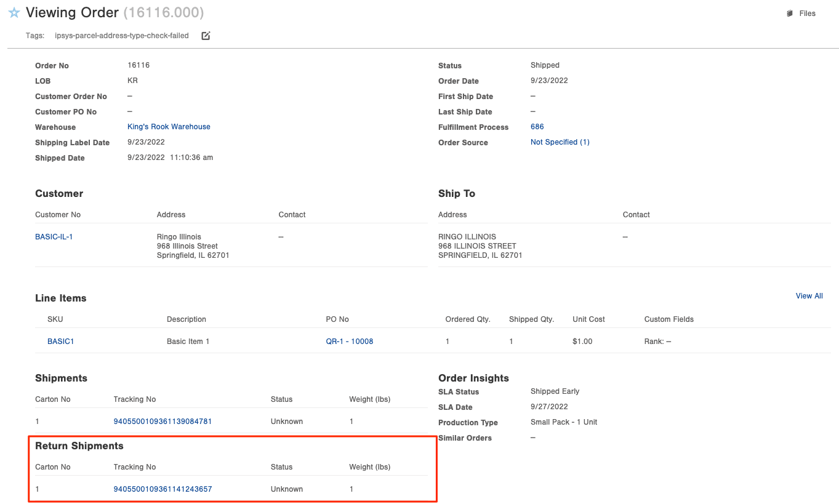Select the Line Items heading
The height and width of the screenshot is (504, 839).
61,298
